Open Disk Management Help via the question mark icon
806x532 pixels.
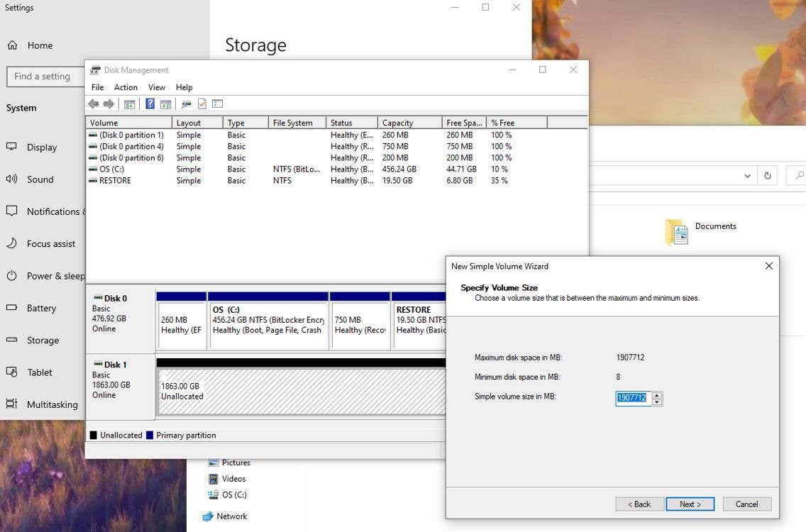point(150,104)
